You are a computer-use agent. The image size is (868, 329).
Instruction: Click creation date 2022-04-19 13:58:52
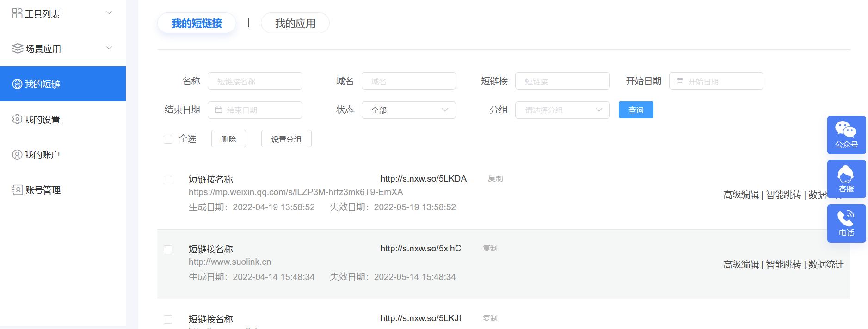click(273, 207)
